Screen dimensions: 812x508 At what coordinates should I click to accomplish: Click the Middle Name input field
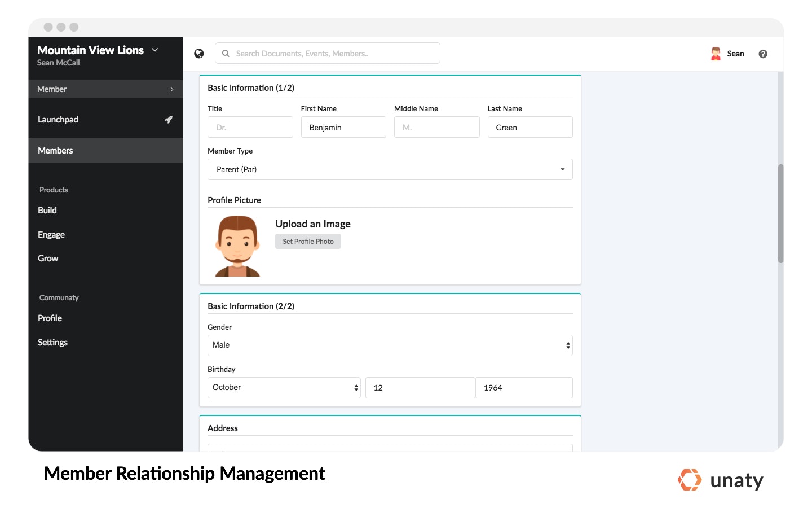[x=437, y=127]
